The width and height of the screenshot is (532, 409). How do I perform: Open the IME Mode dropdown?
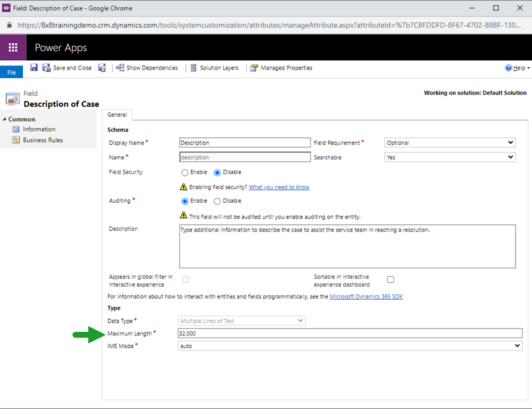pyautogui.click(x=348, y=345)
